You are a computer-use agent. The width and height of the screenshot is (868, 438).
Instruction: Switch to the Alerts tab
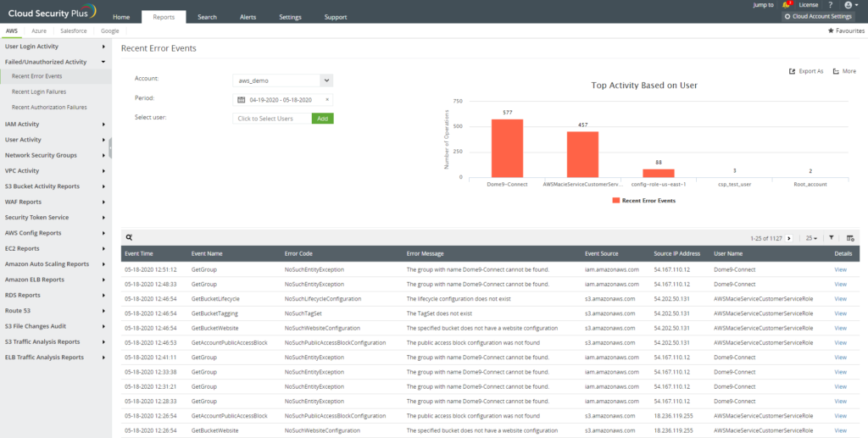pyautogui.click(x=248, y=17)
